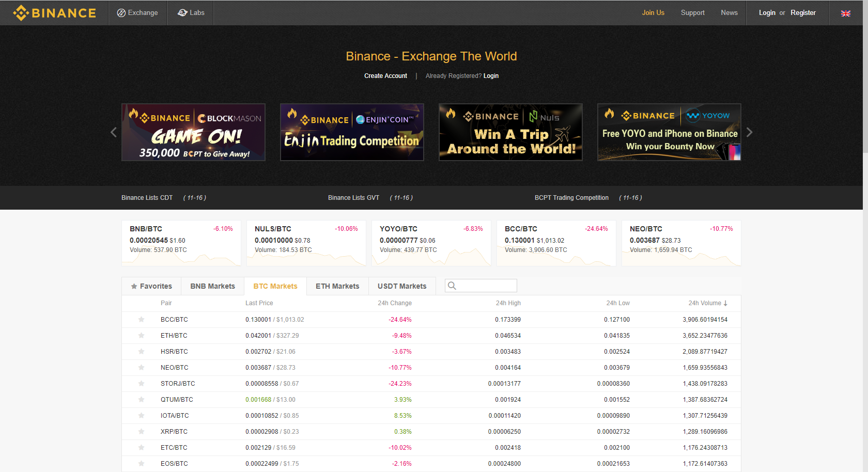
Task: Open the NULS/BTC ticker card
Action: 306,243
